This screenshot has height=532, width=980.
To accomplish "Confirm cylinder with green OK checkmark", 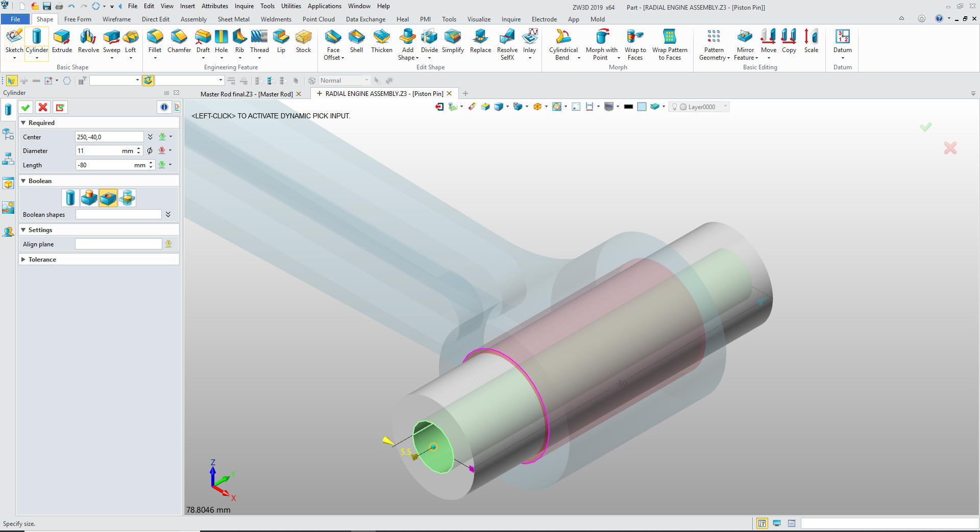I will click(x=26, y=107).
